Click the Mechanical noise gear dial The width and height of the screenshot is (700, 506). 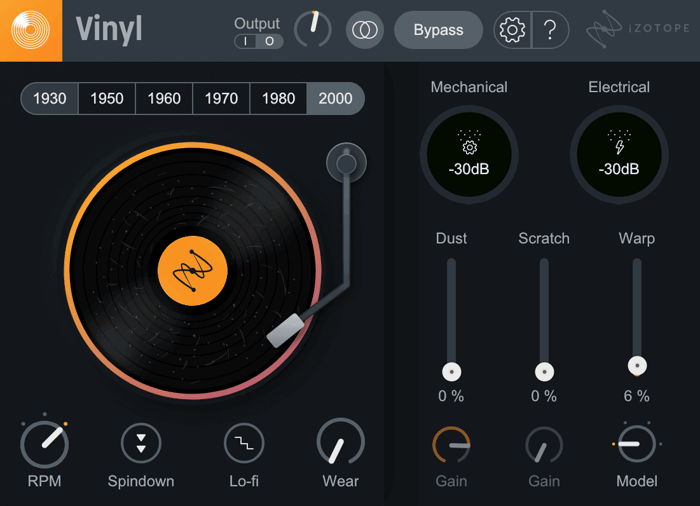[x=469, y=155]
